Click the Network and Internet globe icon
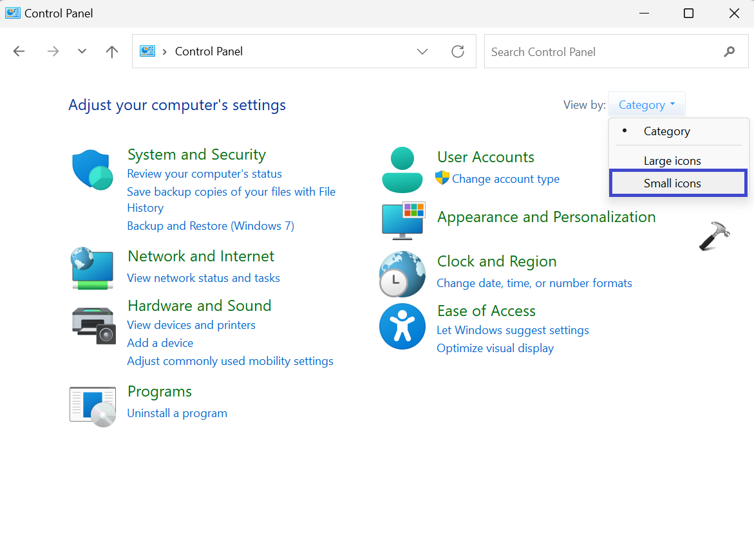 pyautogui.click(x=92, y=267)
